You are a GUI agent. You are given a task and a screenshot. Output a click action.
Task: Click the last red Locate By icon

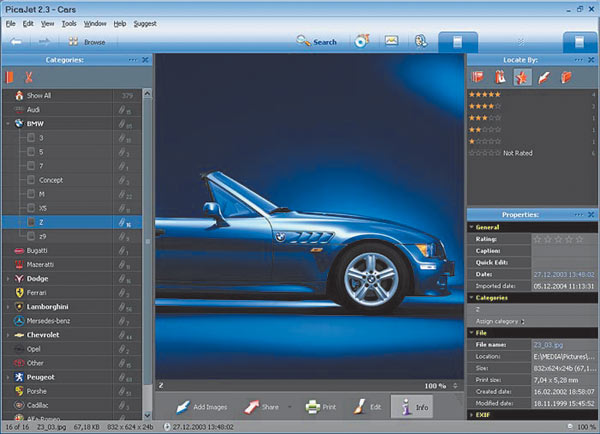point(566,77)
